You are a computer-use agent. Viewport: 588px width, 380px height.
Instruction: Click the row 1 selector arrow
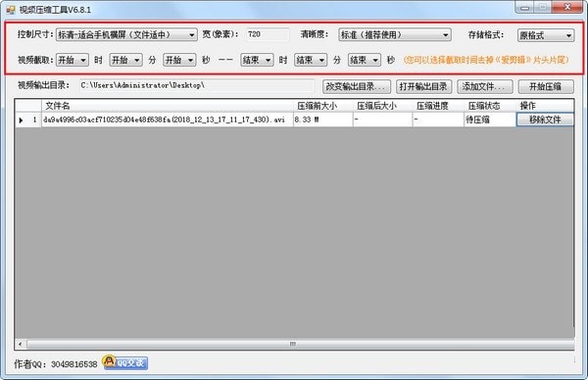(22, 119)
